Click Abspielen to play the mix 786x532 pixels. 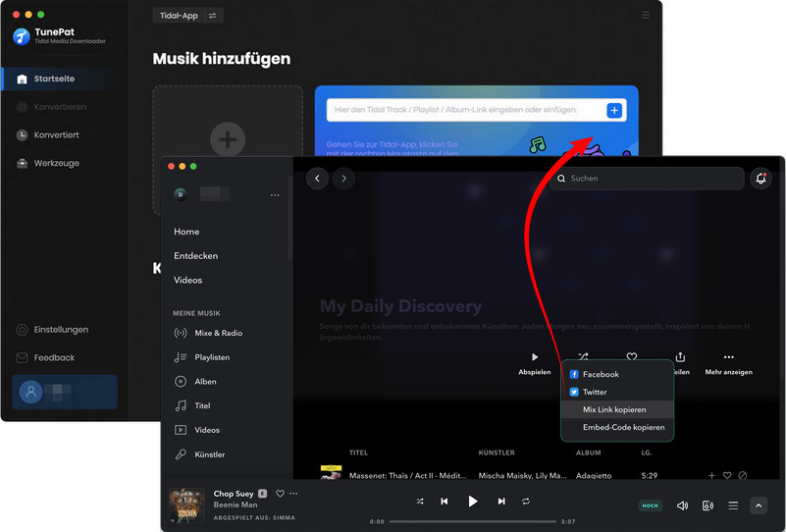pos(535,363)
